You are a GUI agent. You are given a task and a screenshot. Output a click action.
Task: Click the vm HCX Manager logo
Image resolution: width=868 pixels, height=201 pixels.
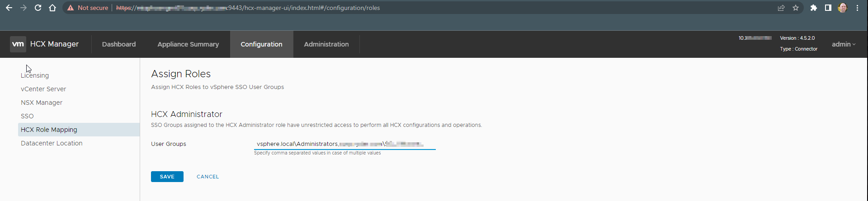[x=44, y=44]
